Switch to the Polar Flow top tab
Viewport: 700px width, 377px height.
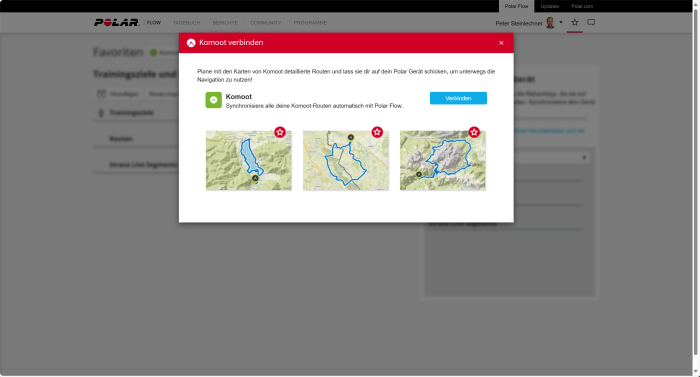(x=517, y=6)
